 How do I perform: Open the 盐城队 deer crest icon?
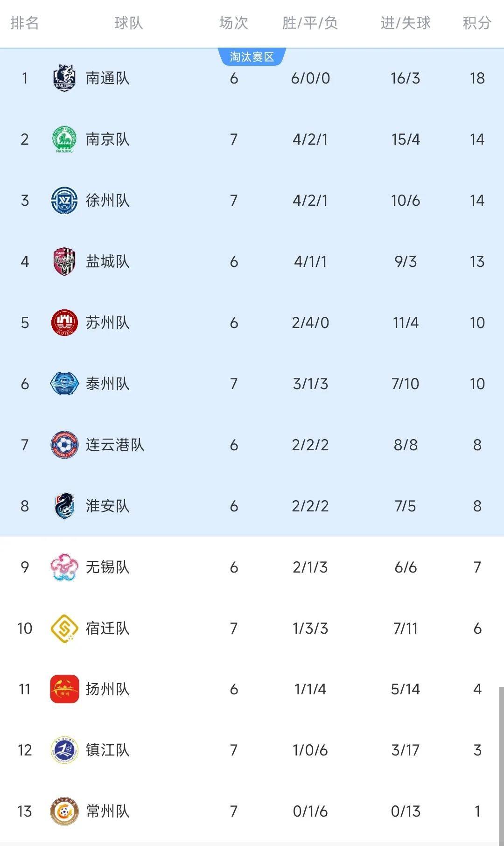64,261
